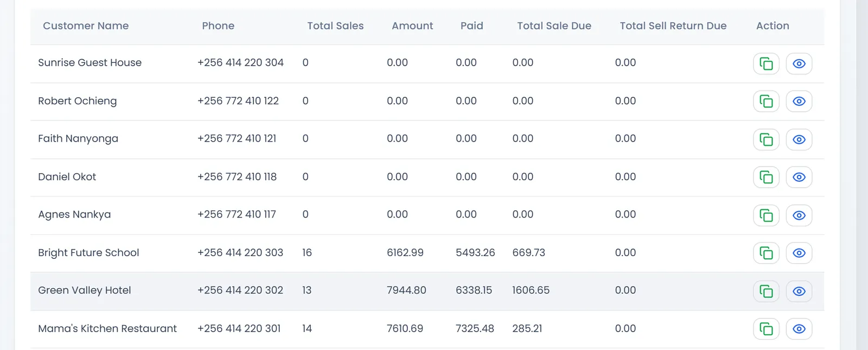Select customer name Faith Nanyonga
868x350 pixels.
78,139
